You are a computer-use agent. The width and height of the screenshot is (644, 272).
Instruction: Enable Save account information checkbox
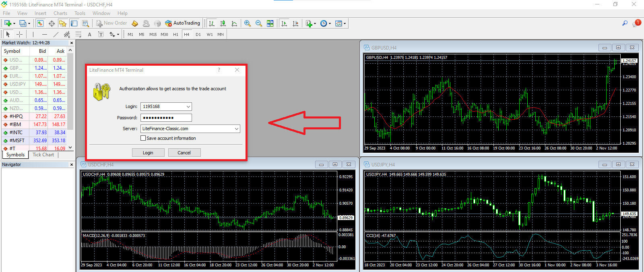[x=143, y=138]
